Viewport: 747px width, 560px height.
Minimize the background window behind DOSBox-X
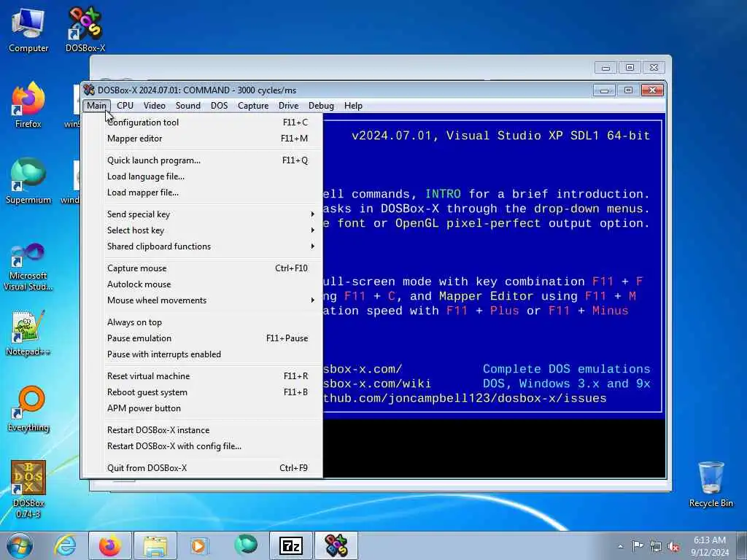(606, 68)
